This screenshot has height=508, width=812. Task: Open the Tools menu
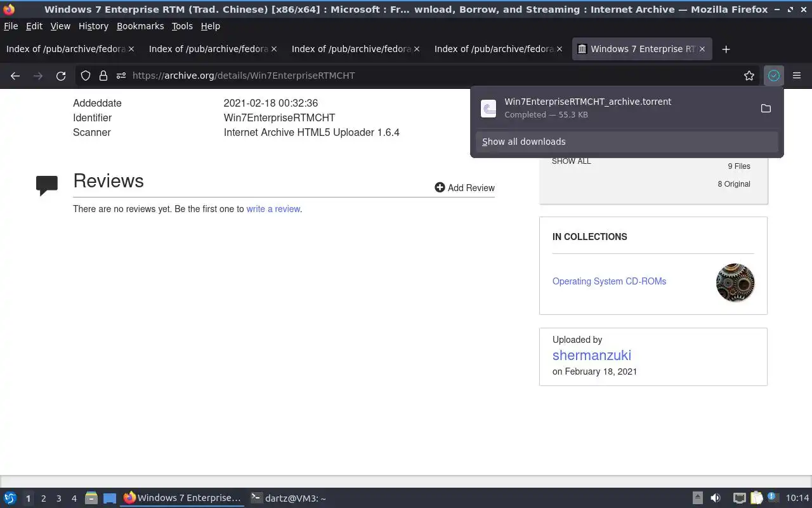click(182, 26)
